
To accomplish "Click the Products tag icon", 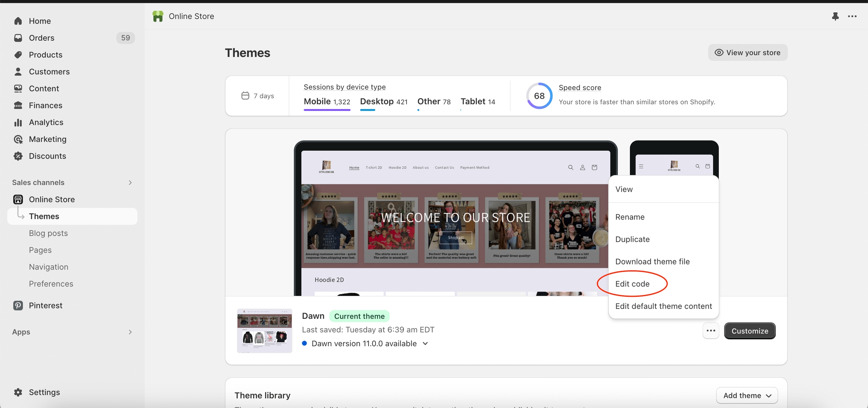I will (x=18, y=55).
